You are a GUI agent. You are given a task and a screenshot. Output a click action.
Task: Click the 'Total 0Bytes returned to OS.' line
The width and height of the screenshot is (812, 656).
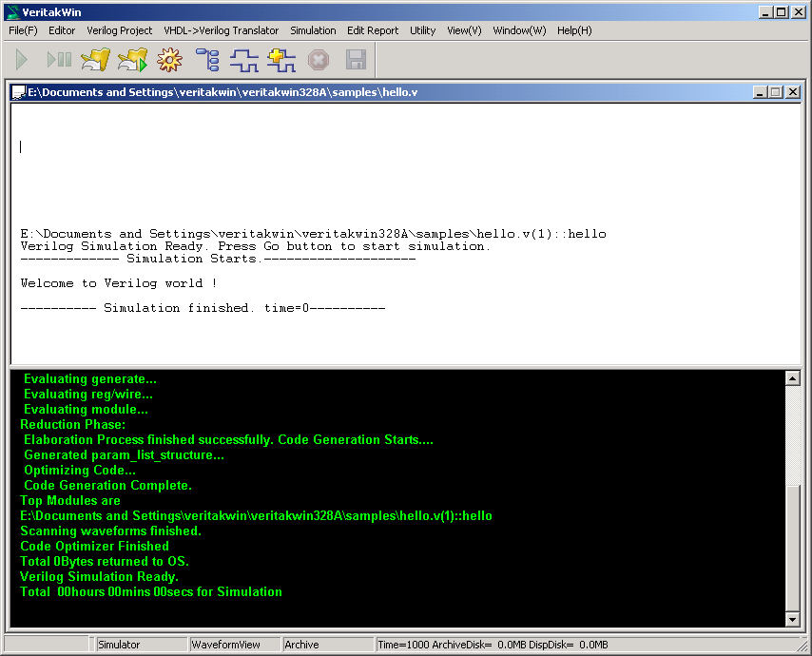pyautogui.click(x=104, y=561)
